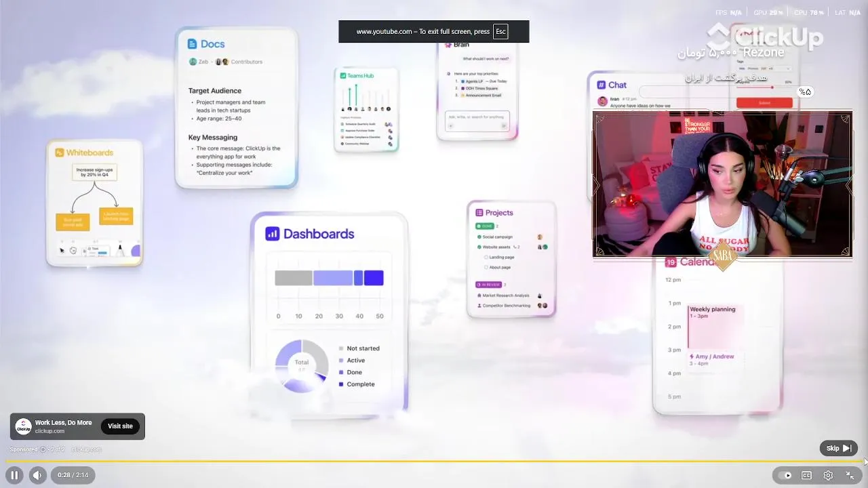Seek along the yellow ad progress bar
The width and height of the screenshot is (868, 488).
tap(434, 462)
